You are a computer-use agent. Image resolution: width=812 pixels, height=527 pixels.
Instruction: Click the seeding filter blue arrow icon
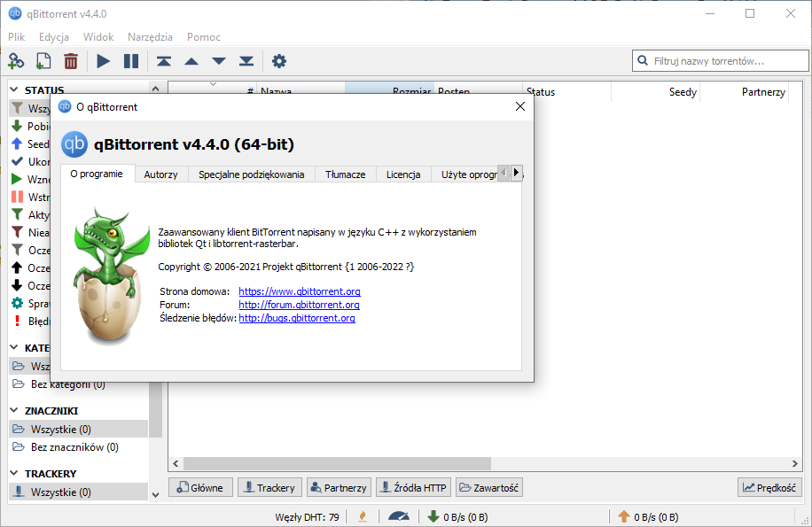pyautogui.click(x=17, y=143)
